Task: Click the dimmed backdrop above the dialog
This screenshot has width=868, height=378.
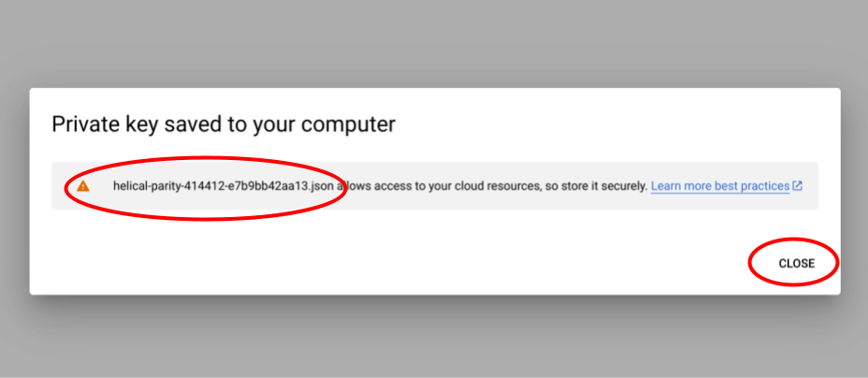Action: (x=434, y=42)
